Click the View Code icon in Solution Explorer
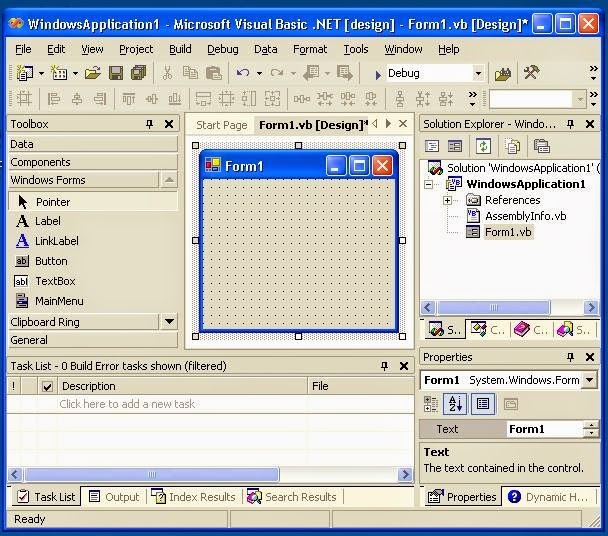This screenshot has height=536, width=608. click(x=432, y=146)
